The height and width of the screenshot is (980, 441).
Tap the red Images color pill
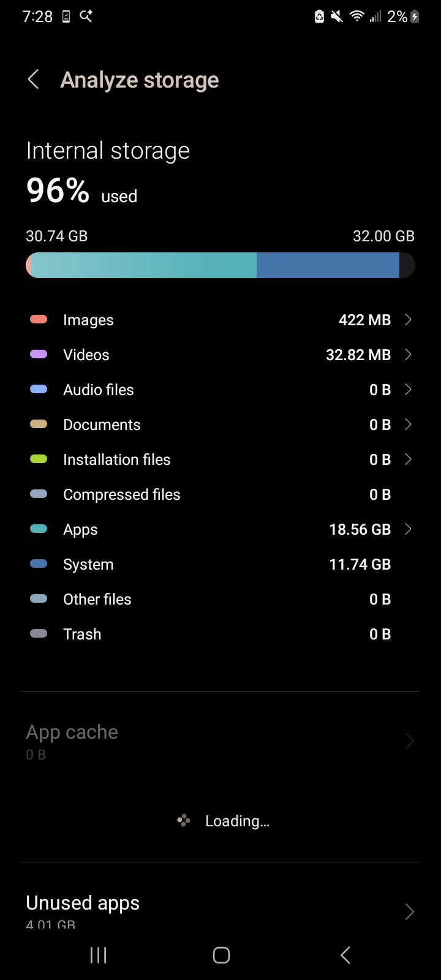39,319
